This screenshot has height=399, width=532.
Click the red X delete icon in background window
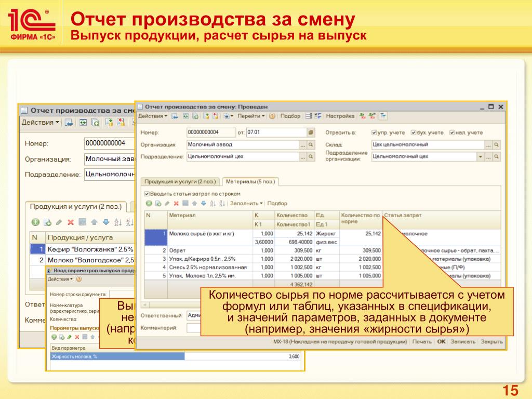[71, 222]
